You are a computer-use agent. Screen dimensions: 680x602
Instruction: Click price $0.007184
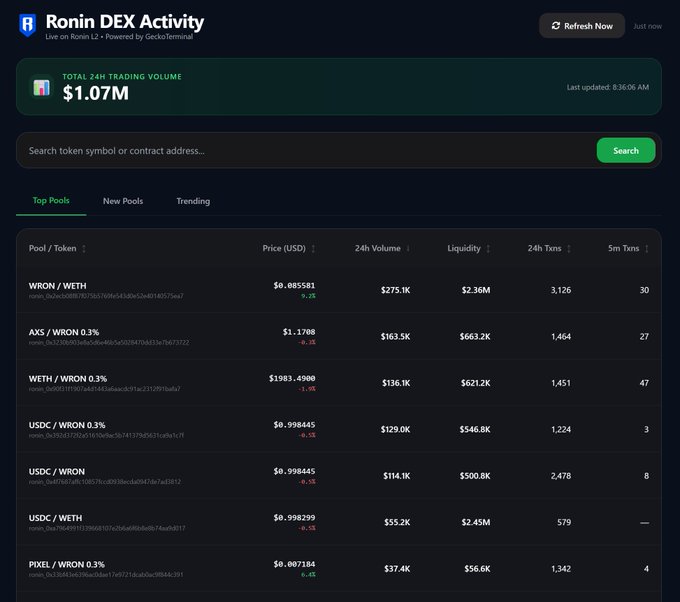(x=294, y=564)
